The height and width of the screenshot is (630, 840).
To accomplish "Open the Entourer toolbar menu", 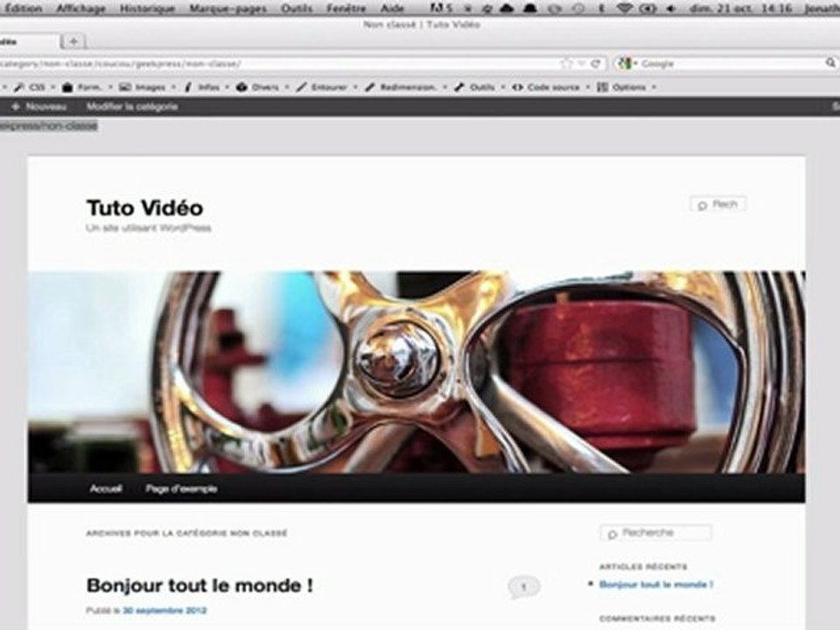I will point(322,87).
